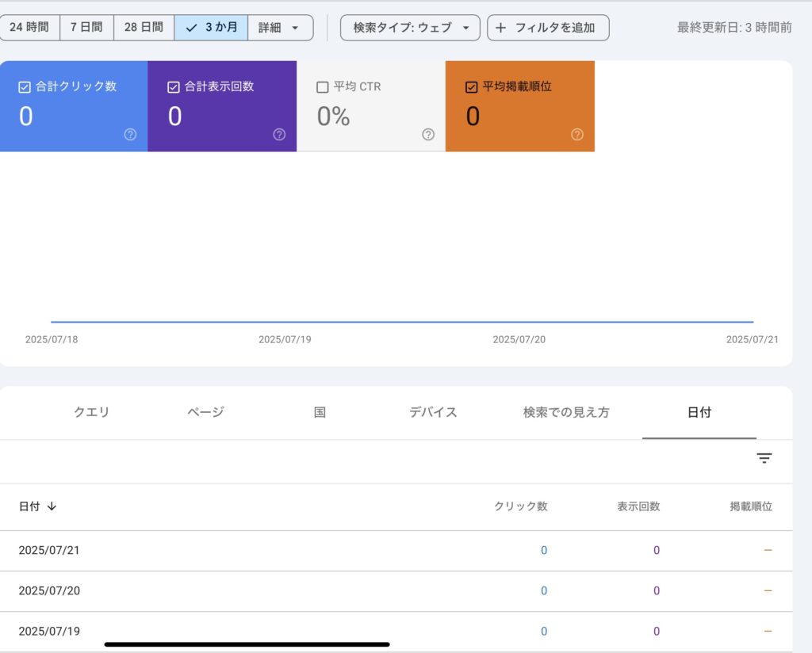The height and width of the screenshot is (653, 812).
Task: Click the フィルタを追加 button
Action: click(548, 28)
